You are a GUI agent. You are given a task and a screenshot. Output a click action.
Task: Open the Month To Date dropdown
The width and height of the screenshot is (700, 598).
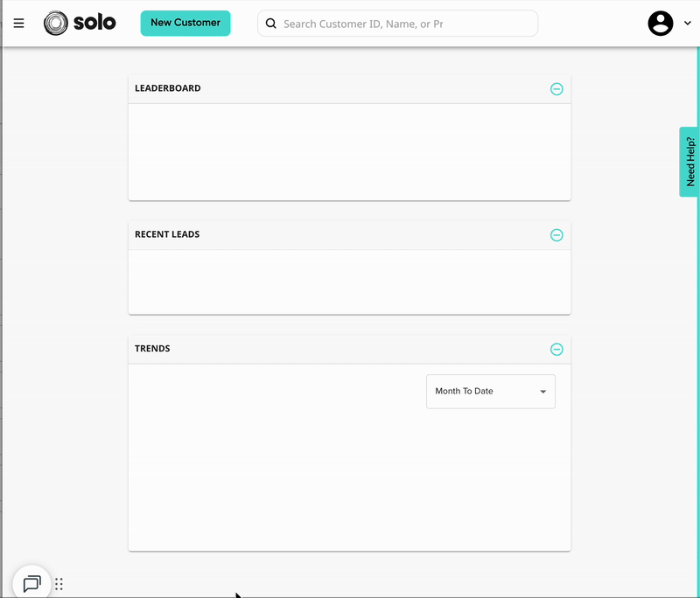tap(481, 392)
